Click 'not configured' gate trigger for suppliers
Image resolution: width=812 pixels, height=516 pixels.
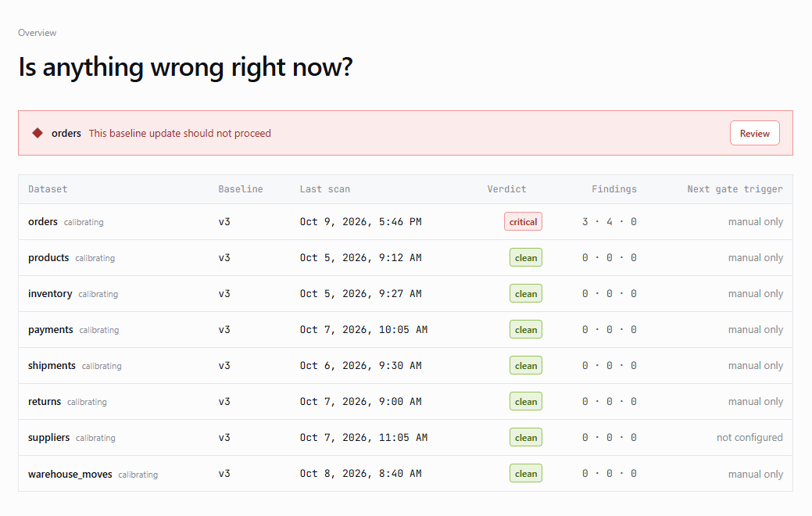[749, 438]
